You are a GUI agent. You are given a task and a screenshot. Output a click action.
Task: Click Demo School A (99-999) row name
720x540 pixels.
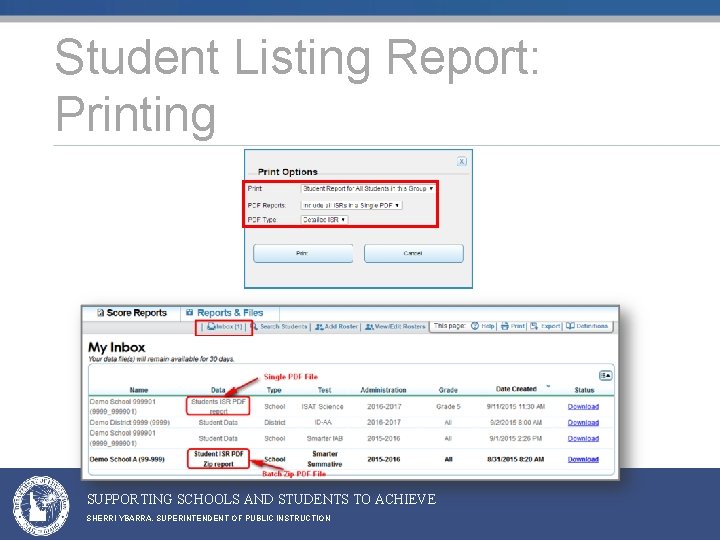127,459
